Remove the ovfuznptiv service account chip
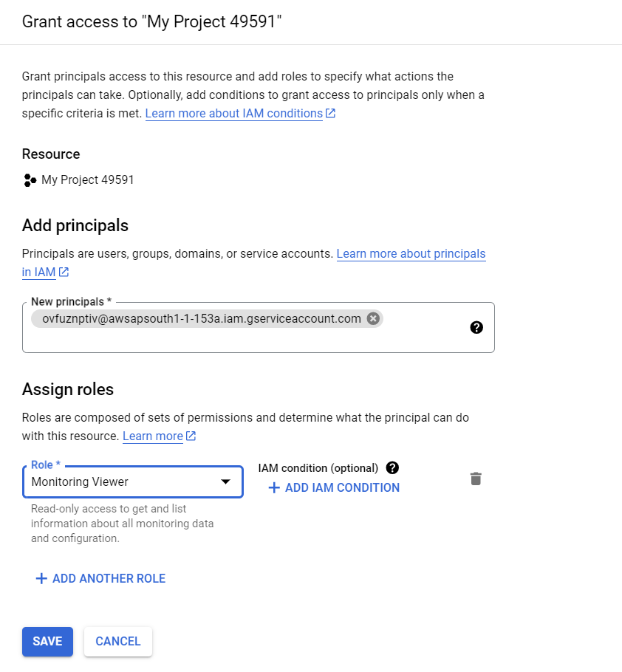The height and width of the screenshot is (672, 622). point(373,318)
